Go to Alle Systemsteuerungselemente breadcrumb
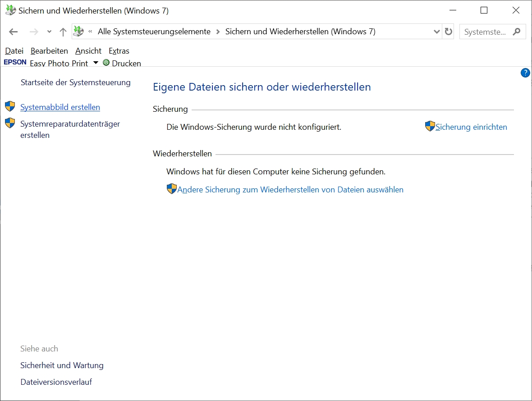 coord(154,32)
